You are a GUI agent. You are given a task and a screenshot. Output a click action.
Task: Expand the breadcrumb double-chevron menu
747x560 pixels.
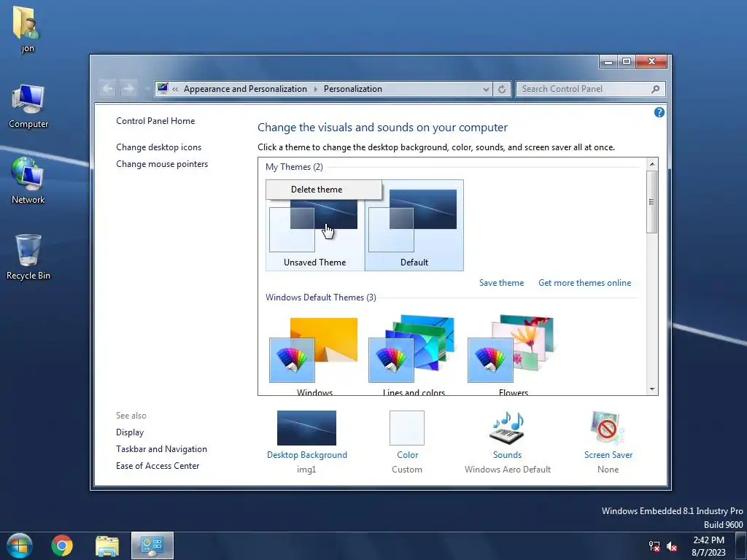[x=175, y=89]
